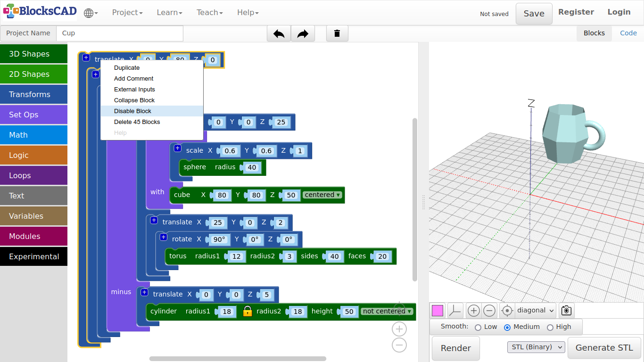This screenshot has width=644, height=362.
Task: Select High smoothness option
Action: point(550,327)
